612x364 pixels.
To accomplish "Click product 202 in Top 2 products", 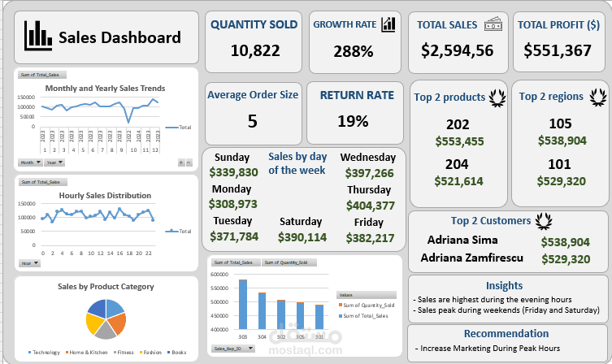I will (458, 124).
